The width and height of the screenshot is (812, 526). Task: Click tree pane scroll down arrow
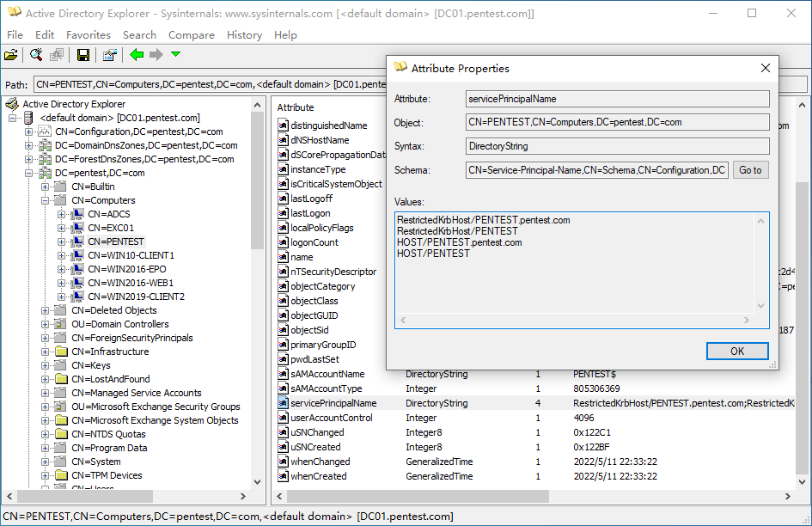click(258, 482)
